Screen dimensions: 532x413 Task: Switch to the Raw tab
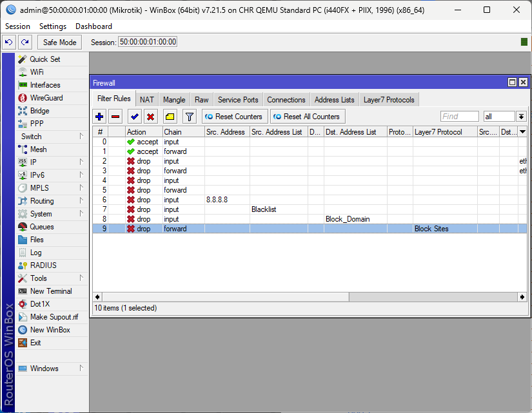pos(202,100)
